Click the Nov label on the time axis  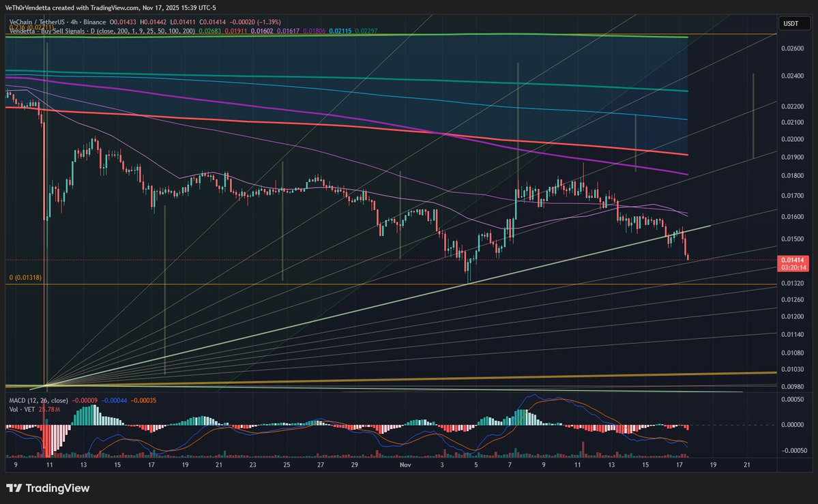[x=405, y=465]
